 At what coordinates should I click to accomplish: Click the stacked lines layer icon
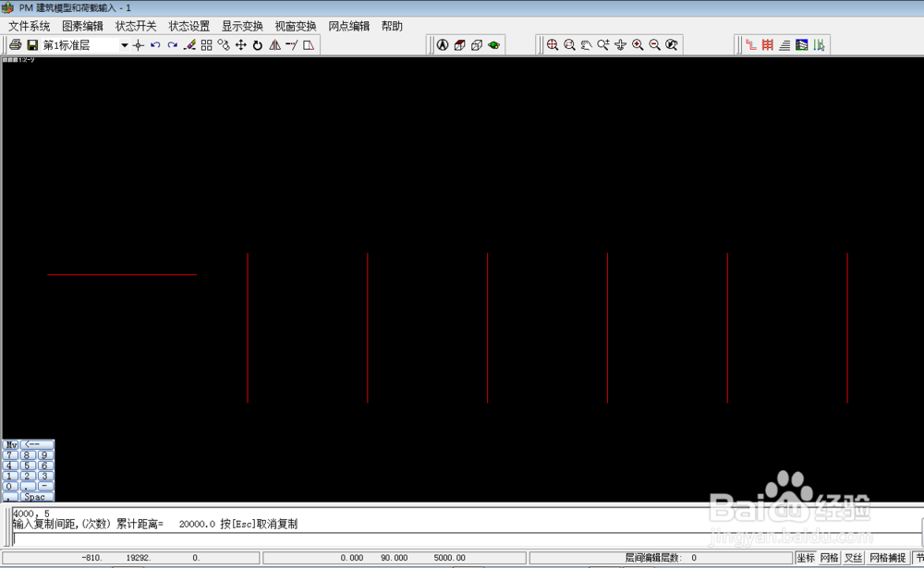pyautogui.click(x=784, y=44)
